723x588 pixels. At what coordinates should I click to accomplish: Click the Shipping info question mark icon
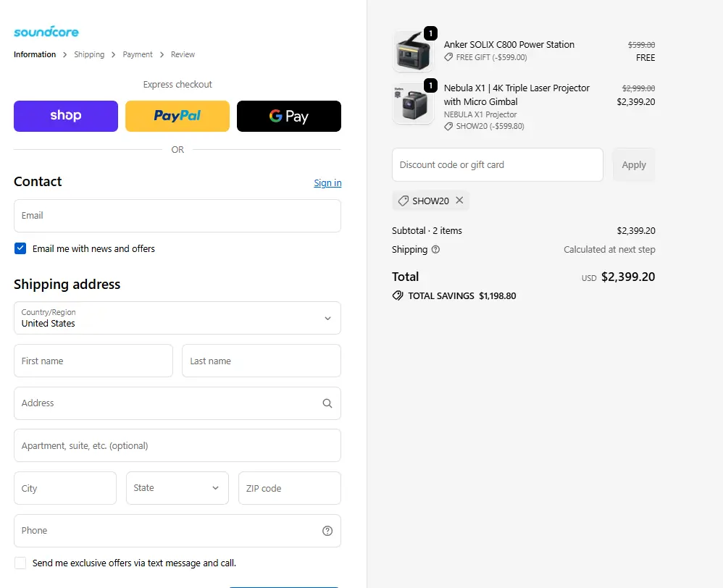435,250
